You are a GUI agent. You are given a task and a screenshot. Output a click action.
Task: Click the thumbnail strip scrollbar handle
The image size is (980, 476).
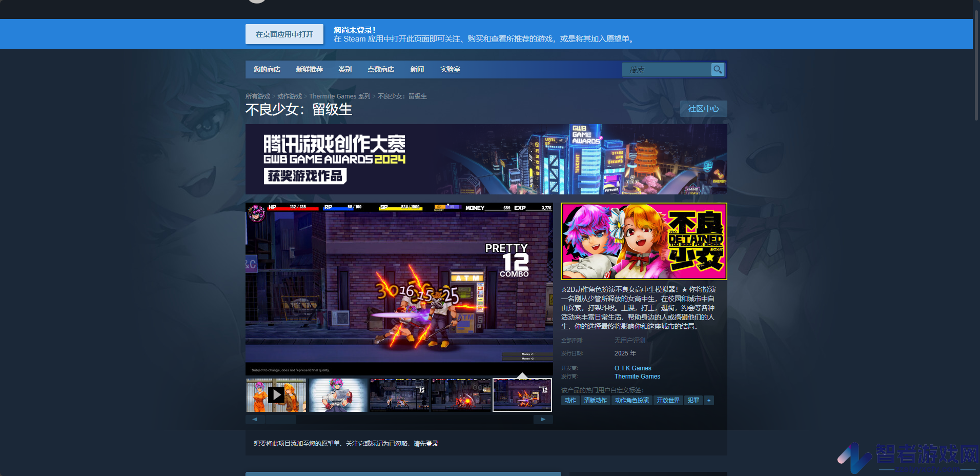280,420
